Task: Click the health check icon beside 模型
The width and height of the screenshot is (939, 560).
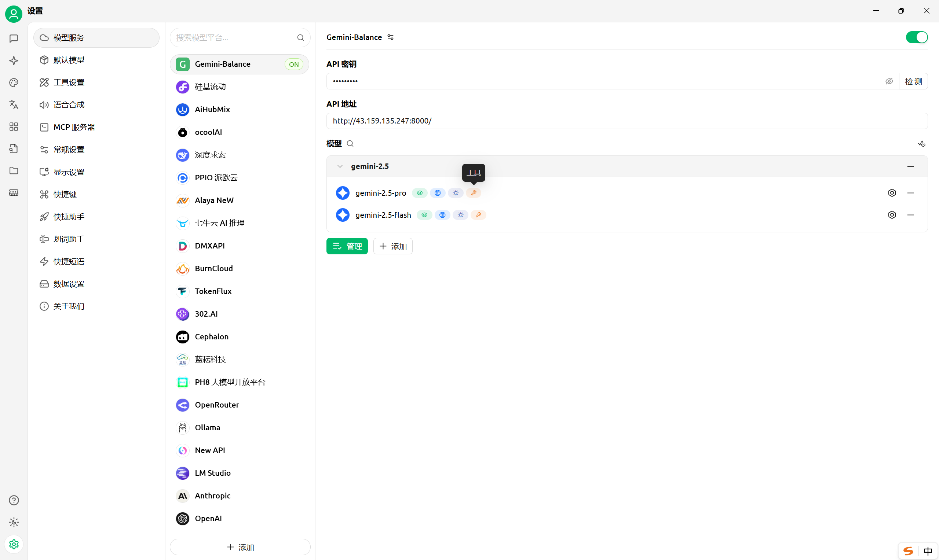Action: pos(922,144)
